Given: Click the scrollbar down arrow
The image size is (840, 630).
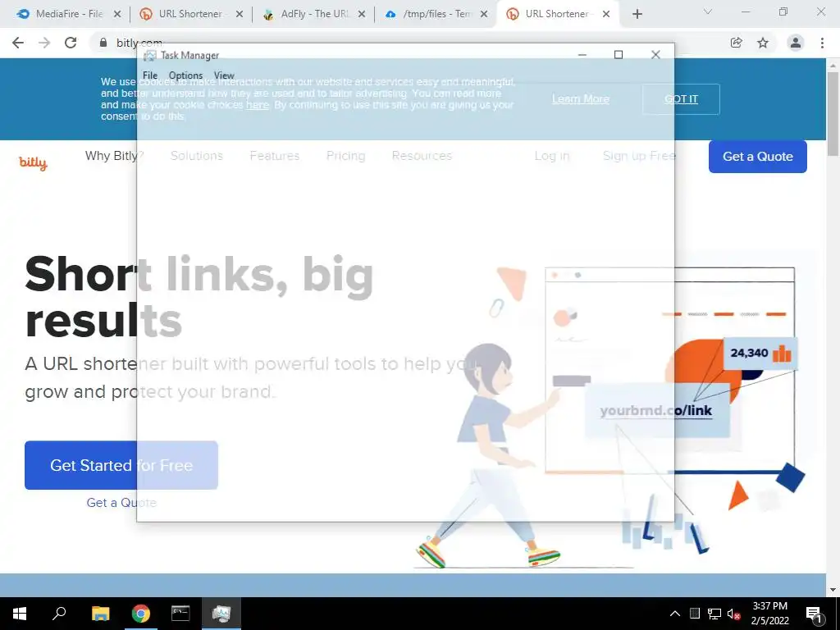Looking at the screenshot, I should (x=833, y=589).
